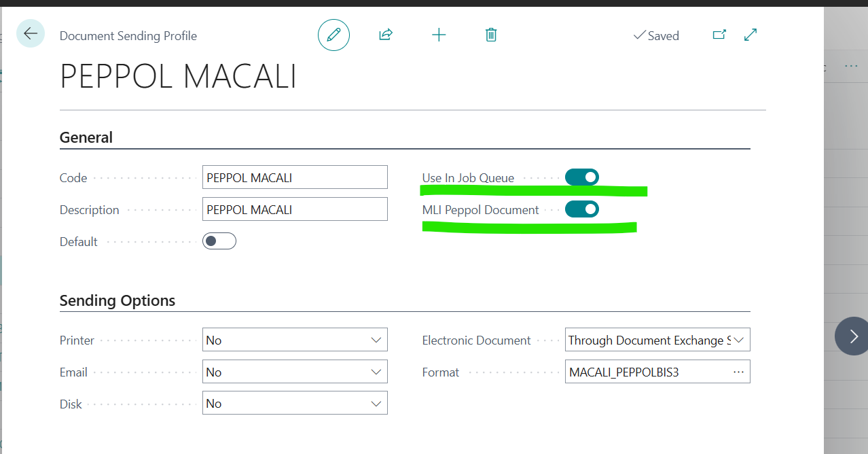Click the Format field lookup ellipsis
Image resolution: width=868 pixels, height=454 pixels.
click(738, 372)
